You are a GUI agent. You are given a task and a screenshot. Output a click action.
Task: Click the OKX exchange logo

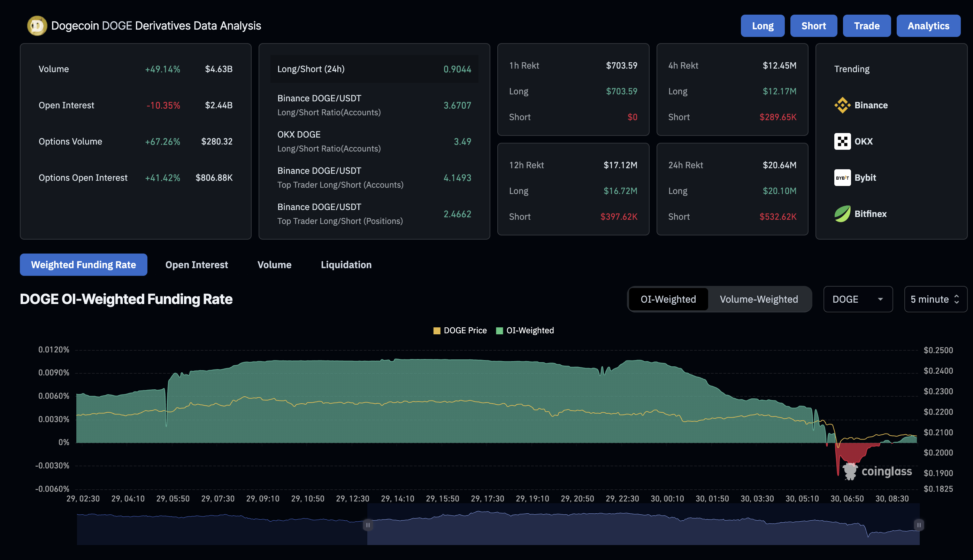(842, 141)
